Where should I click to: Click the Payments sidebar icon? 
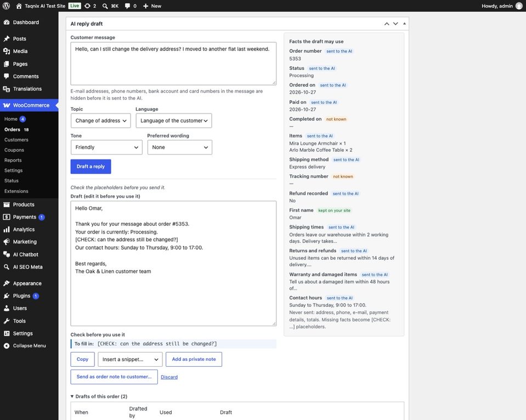click(7, 217)
